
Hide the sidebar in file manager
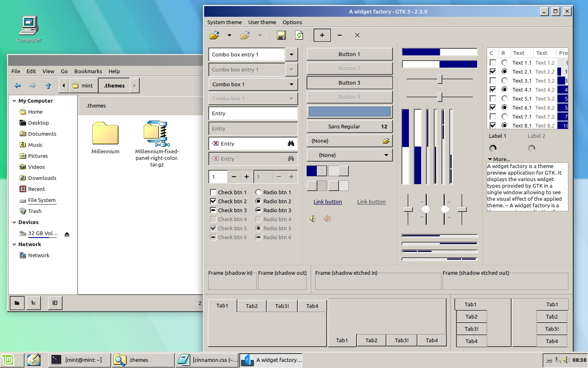pyautogui.click(x=55, y=303)
